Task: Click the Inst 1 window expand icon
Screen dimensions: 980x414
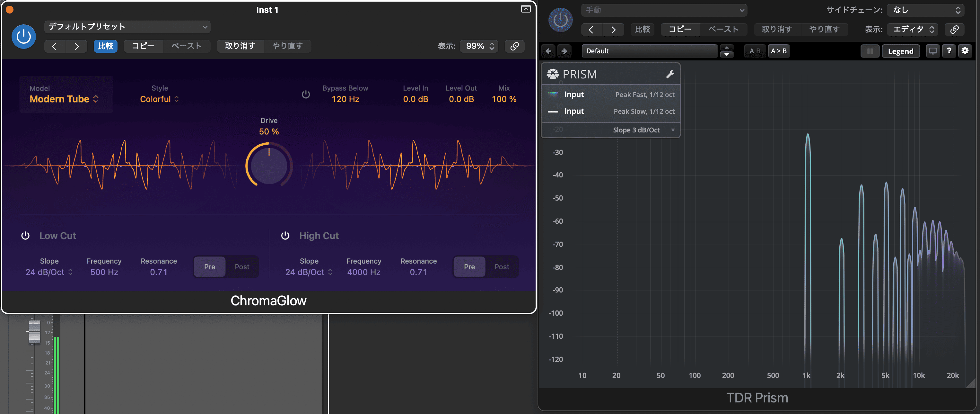Action: click(525, 9)
